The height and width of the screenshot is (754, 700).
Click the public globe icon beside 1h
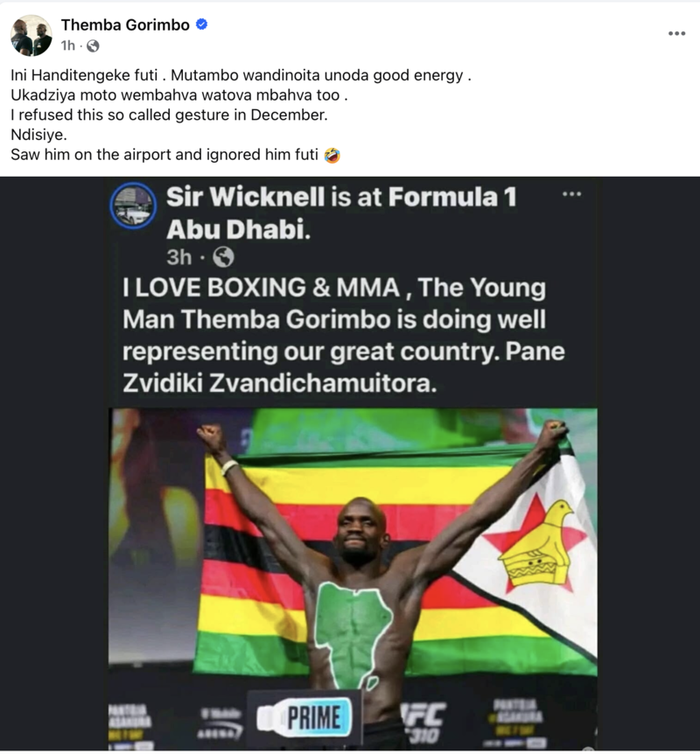[93, 46]
